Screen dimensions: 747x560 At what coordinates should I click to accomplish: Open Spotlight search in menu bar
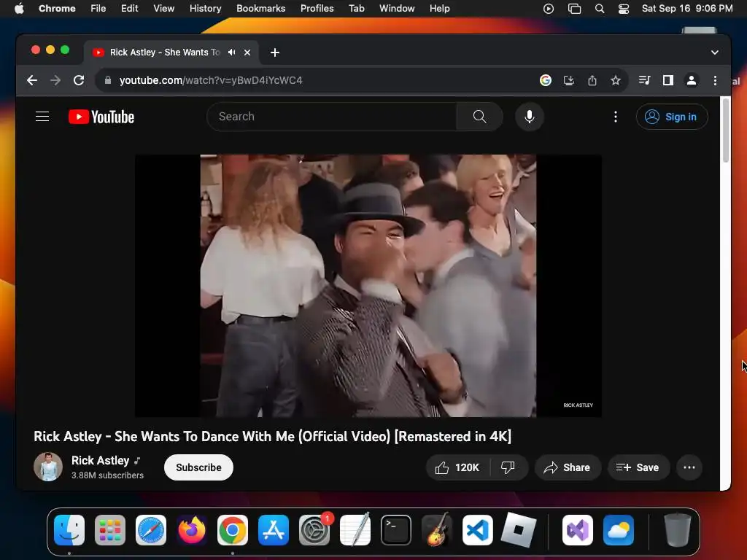(x=600, y=9)
